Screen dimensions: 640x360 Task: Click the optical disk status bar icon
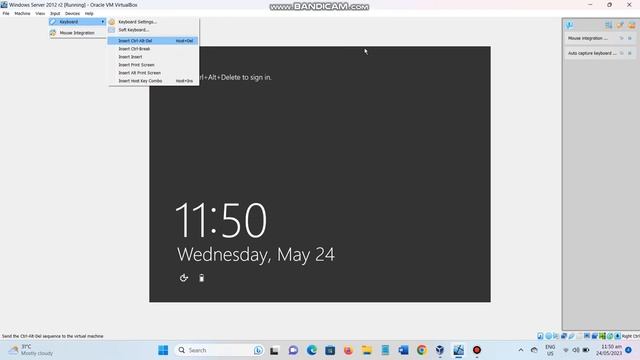tap(549, 336)
